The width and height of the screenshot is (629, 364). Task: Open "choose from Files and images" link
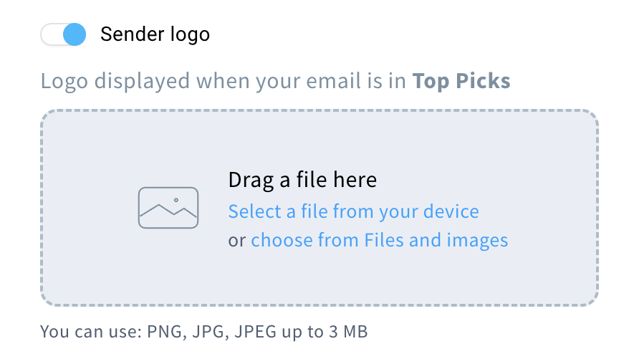tap(379, 240)
